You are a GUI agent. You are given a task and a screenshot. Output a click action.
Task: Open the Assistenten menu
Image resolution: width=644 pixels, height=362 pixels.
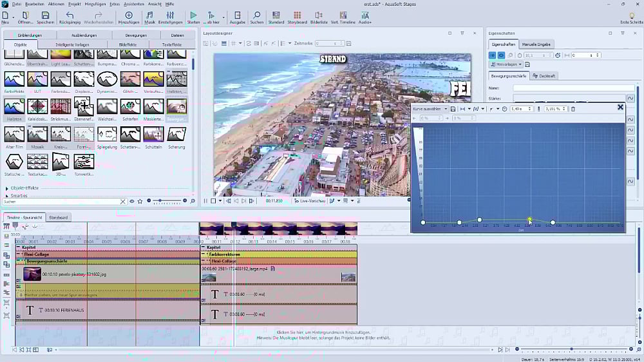point(133,4)
